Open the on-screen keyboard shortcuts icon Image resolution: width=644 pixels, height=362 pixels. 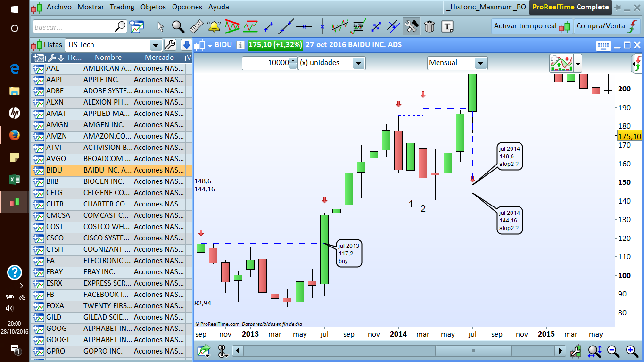603,46
